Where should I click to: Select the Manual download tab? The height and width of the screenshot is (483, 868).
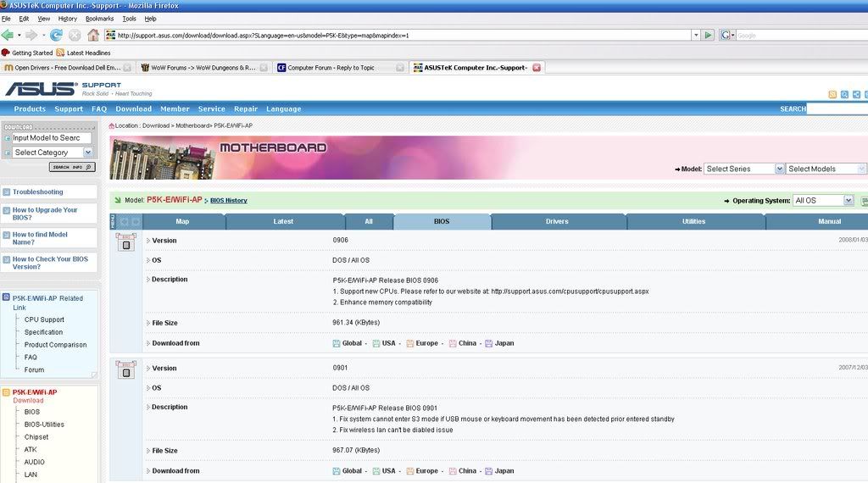tap(829, 221)
